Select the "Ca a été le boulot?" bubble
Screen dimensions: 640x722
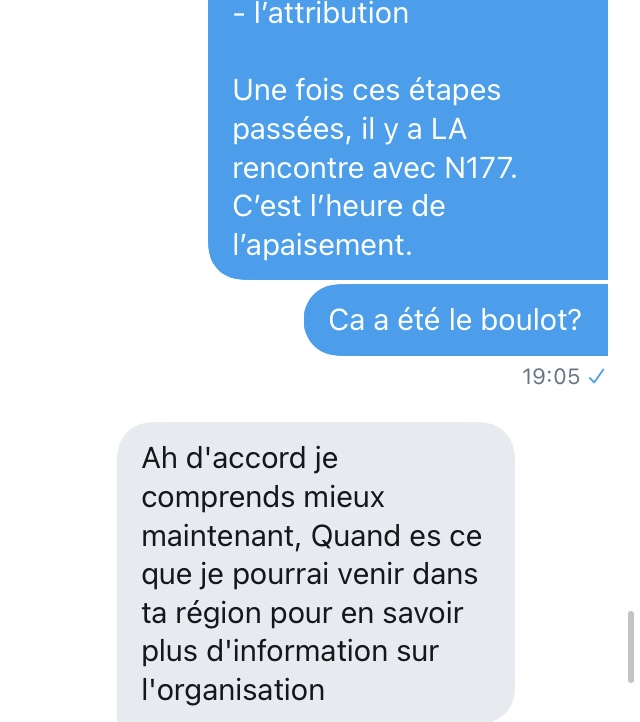(x=456, y=320)
